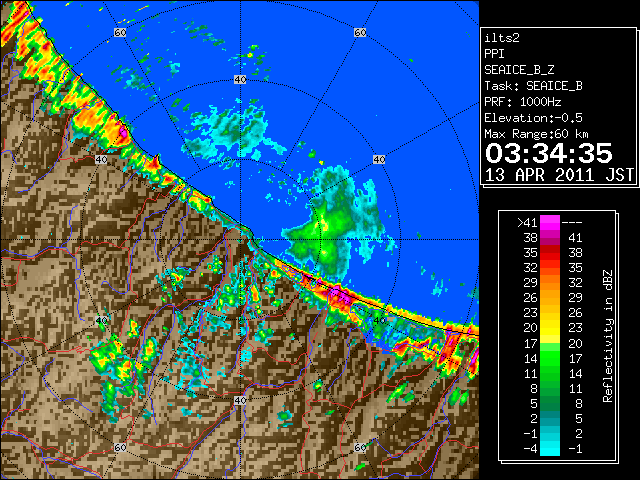
Task: Click the 40 km ring label due north
Action: click(240, 80)
